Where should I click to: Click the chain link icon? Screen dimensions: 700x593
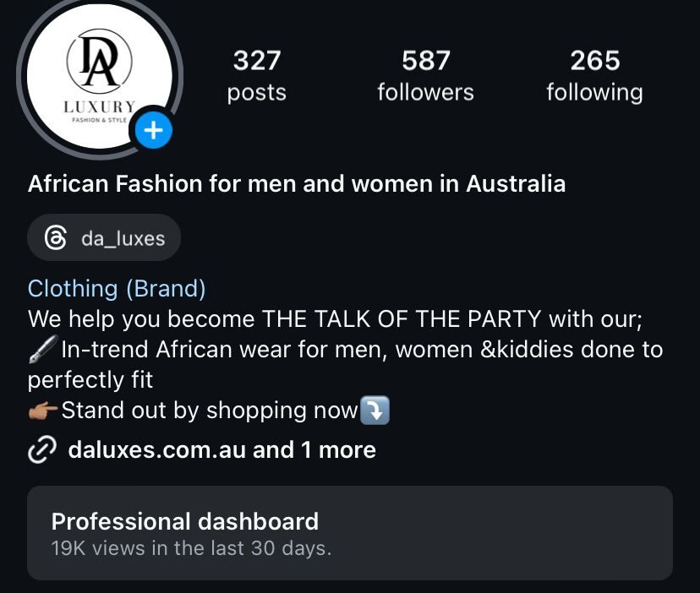pyautogui.click(x=41, y=451)
